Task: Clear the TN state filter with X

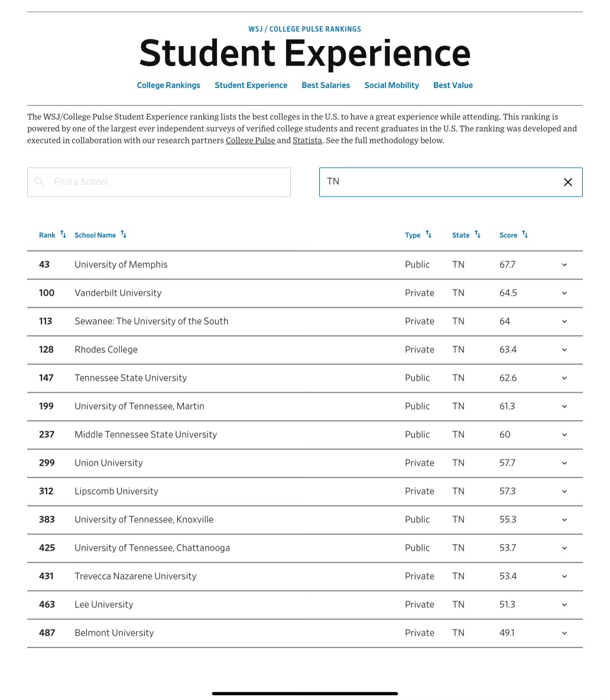Action: pyautogui.click(x=568, y=182)
